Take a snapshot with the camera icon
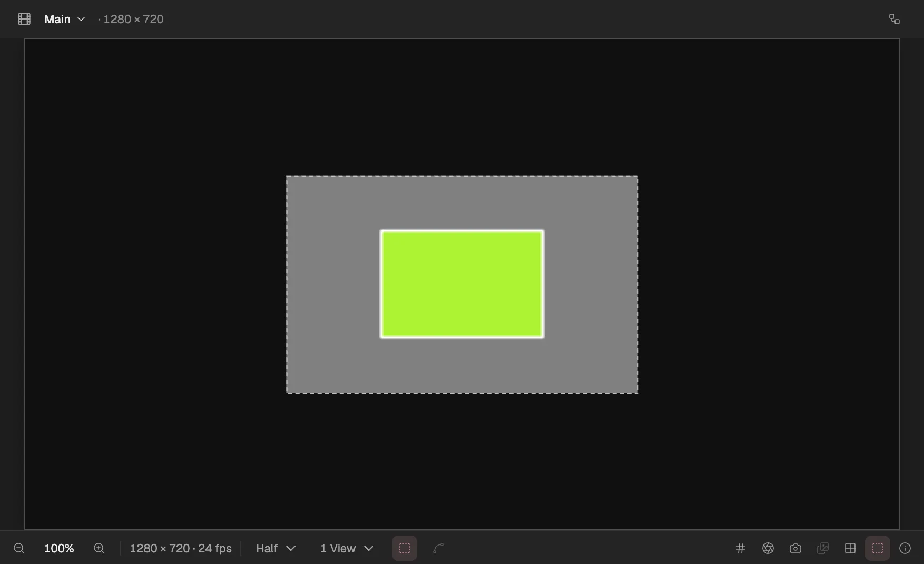The width and height of the screenshot is (924, 564). pos(795,548)
